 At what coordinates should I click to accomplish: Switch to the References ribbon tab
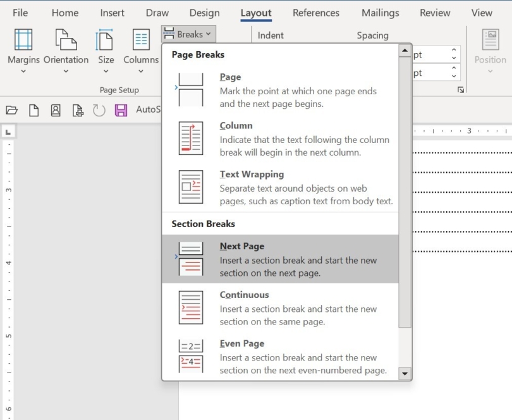click(316, 13)
